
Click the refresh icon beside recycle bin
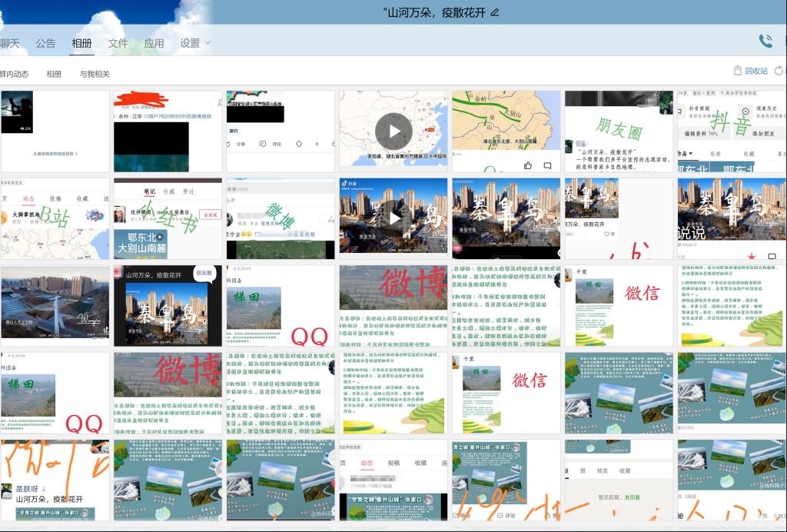[x=779, y=71]
